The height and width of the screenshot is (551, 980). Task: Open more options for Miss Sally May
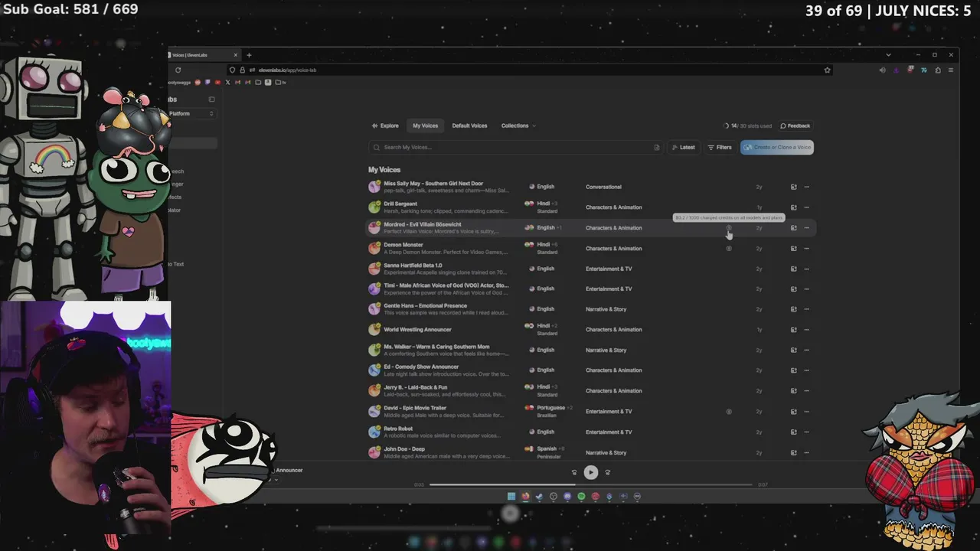click(806, 187)
